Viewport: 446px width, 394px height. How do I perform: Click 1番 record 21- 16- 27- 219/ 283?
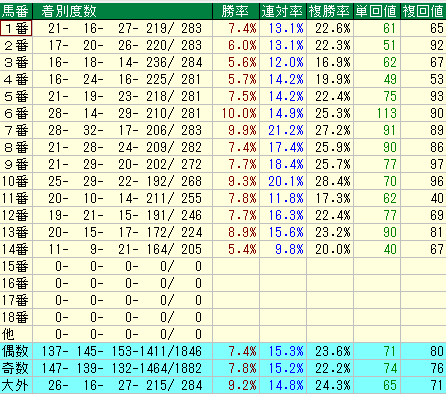click(x=125, y=28)
